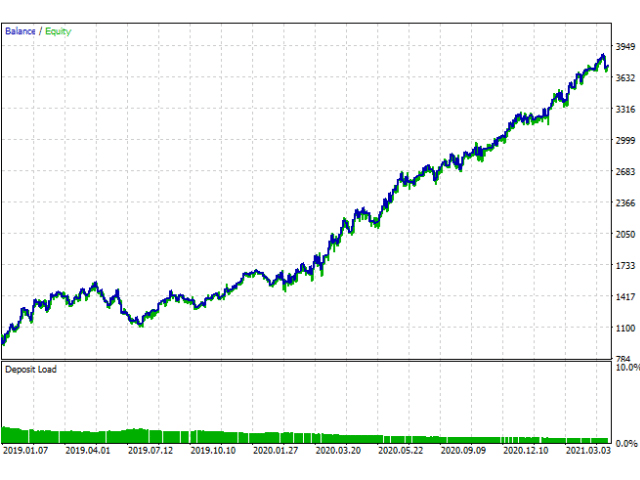Select the 2683 Y-axis value
640x480 pixels.
tap(626, 172)
